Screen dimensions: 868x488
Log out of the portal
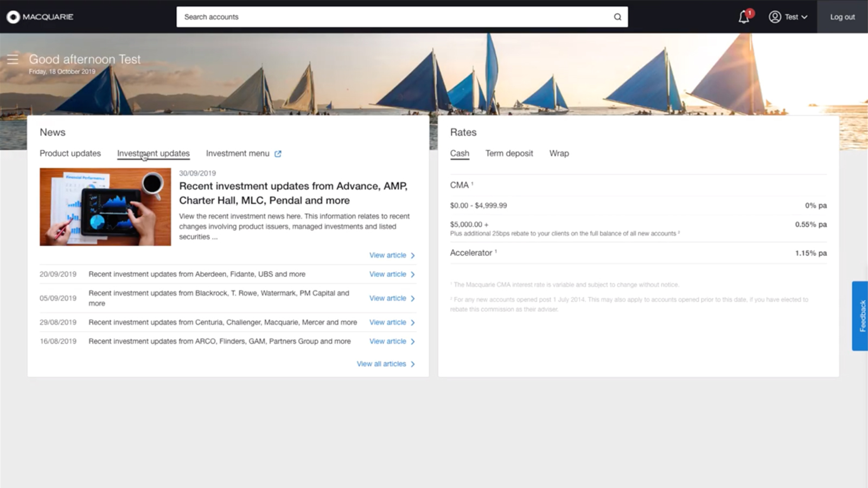(843, 17)
